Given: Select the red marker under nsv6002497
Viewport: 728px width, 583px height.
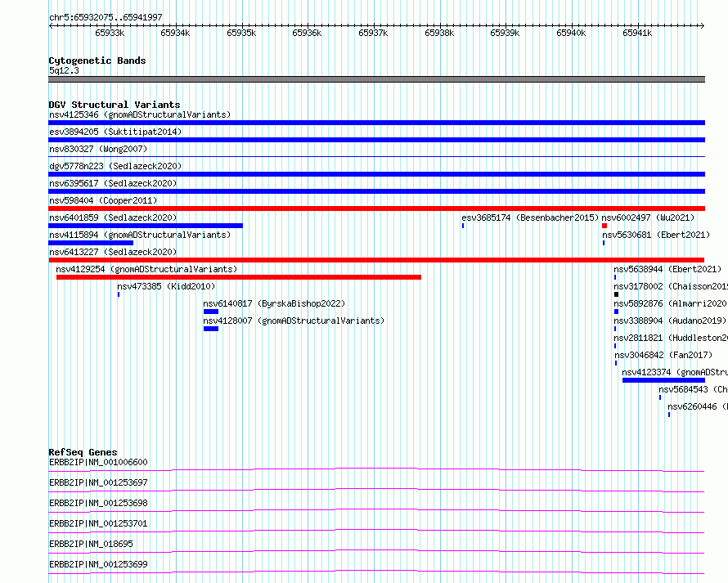Looking at the screenshot, I should [x=604, y=226].
